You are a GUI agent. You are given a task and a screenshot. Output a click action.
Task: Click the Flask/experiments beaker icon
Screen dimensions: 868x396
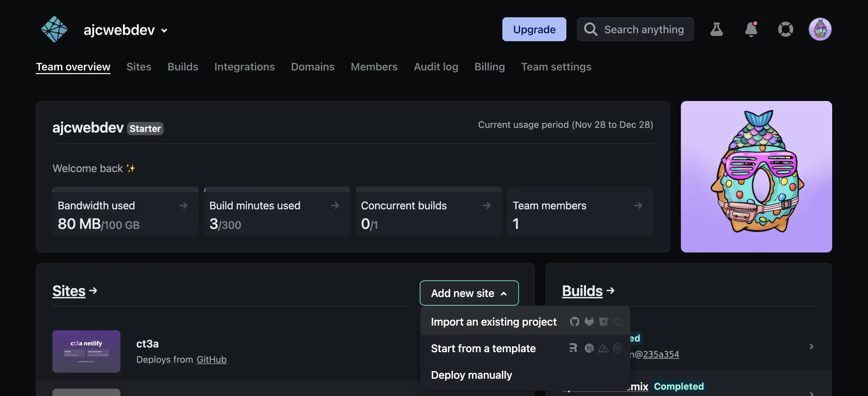pos(717,29)
